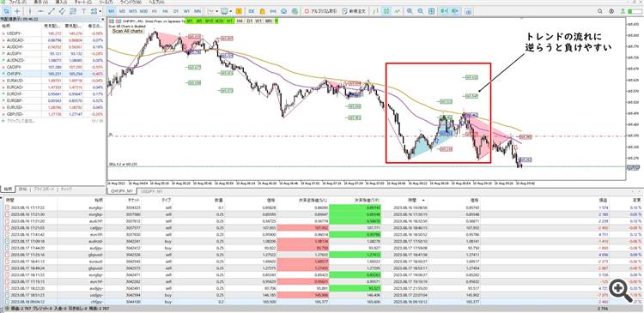The height and width of the screenshot is (313, 644).
Task: Switch main toolbar timeframe to M1
Action: [x=112, y=11]
